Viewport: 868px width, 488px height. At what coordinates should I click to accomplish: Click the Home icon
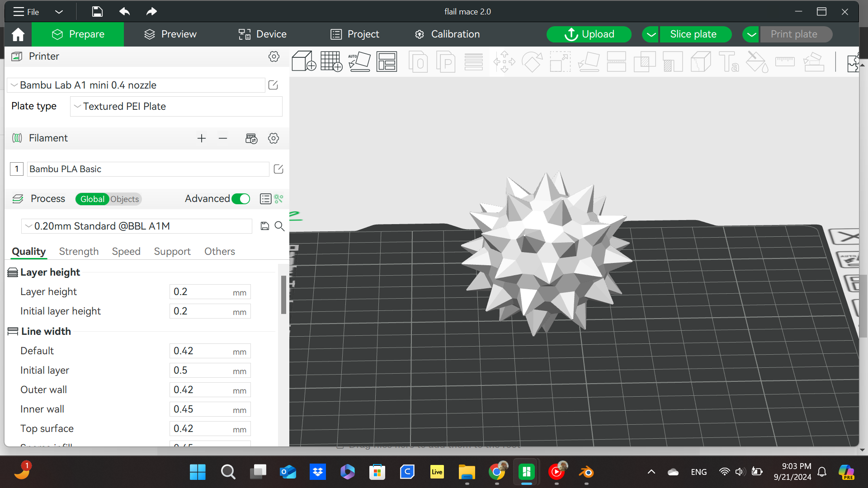(x=18, y=34)
